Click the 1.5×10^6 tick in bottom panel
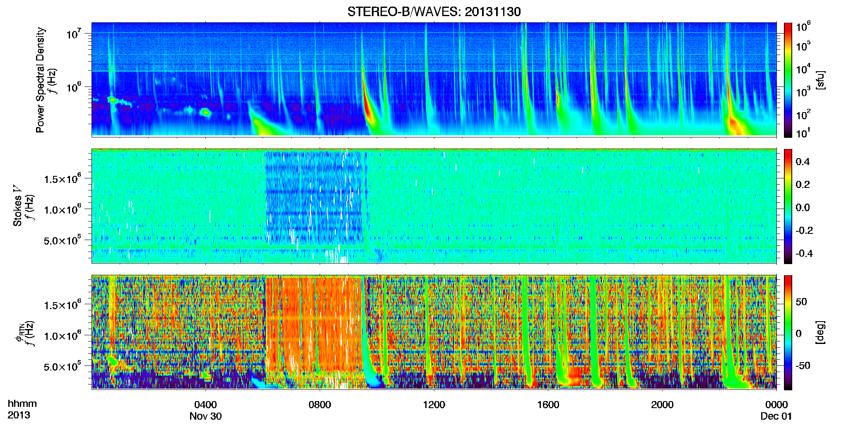The height and width of the screenshot is (447, 868). coord(63,305)
